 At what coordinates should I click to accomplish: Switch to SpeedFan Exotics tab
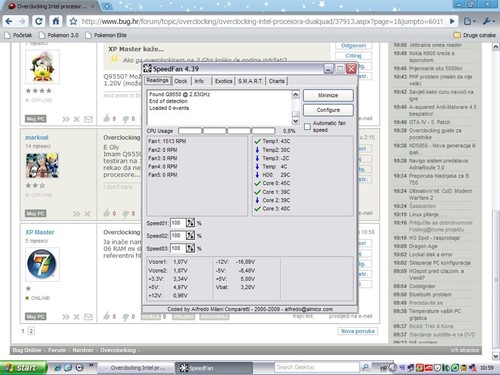coord(223,81)
